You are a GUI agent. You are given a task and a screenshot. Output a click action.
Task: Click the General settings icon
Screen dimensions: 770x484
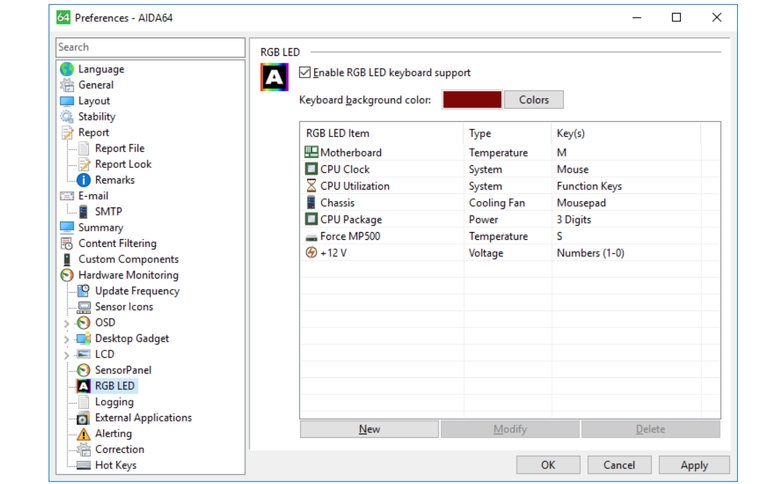(x=67, y=85)
